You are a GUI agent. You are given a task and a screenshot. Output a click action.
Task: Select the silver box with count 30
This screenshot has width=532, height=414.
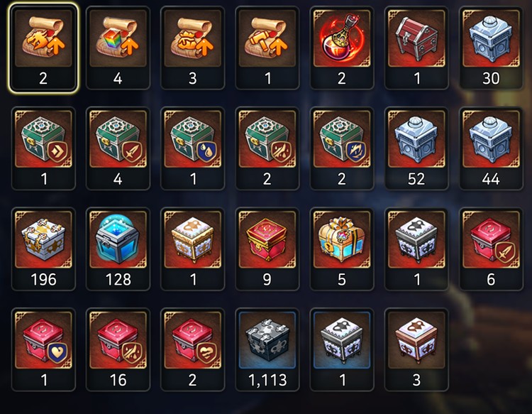(492, 48)
